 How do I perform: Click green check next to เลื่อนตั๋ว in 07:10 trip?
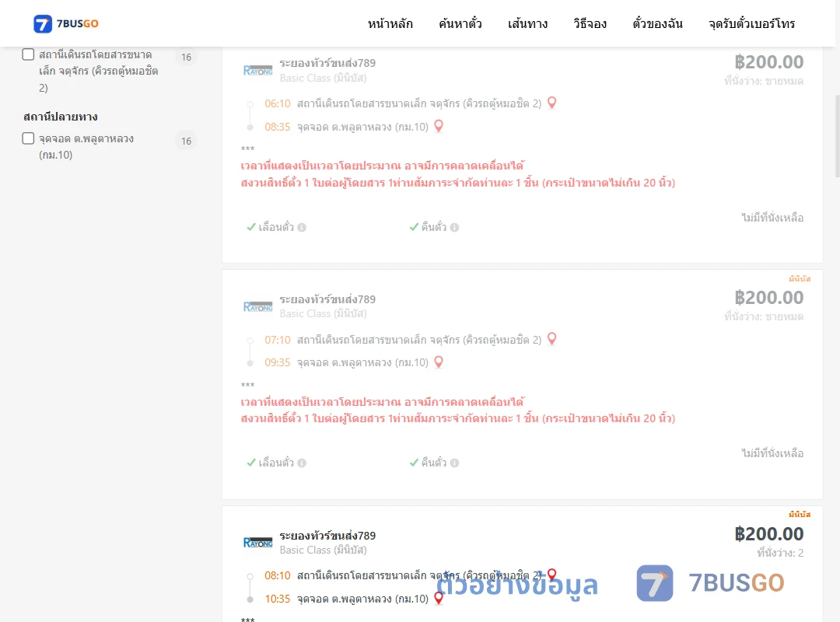[x=251, y=463]
